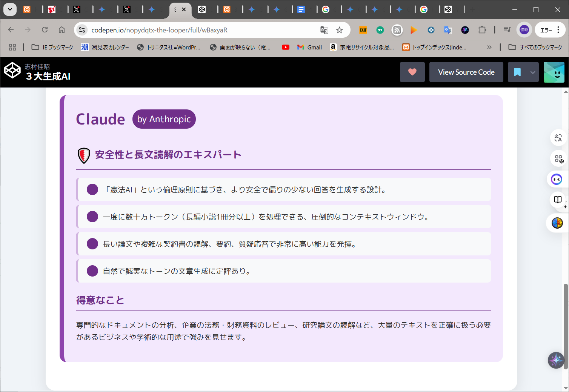Open the Google Translate extension
This screenshot has width=569, height=392.
[x=448, y=30]
